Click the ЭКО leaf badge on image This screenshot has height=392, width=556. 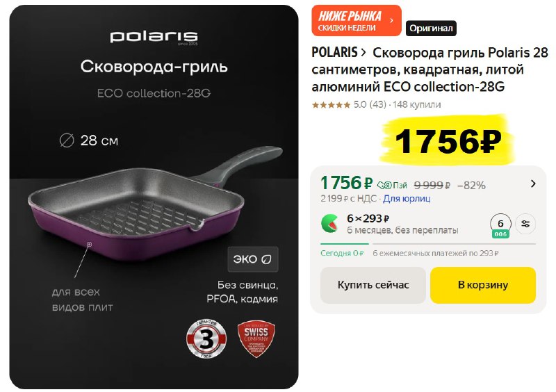253,259
